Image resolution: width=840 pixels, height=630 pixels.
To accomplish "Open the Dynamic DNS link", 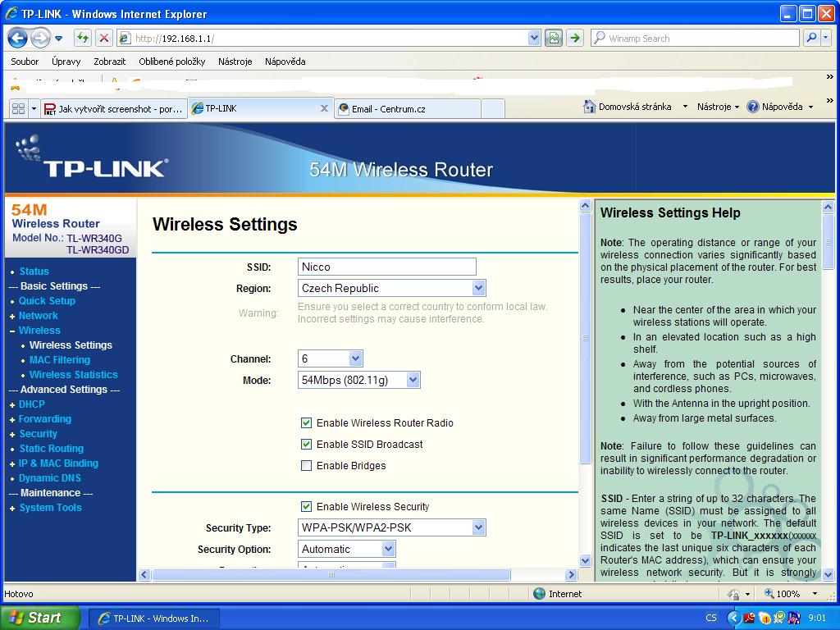I will click(x=50, y=478).
